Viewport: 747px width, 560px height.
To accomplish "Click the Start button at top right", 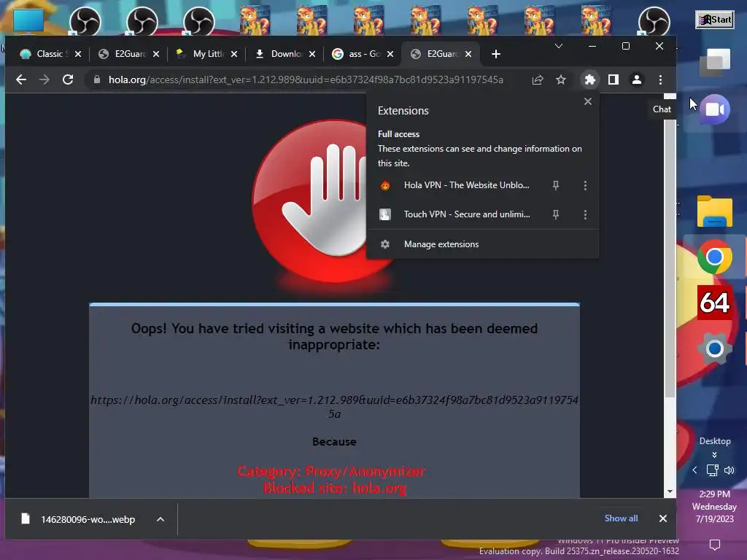I will coord(714,20).
